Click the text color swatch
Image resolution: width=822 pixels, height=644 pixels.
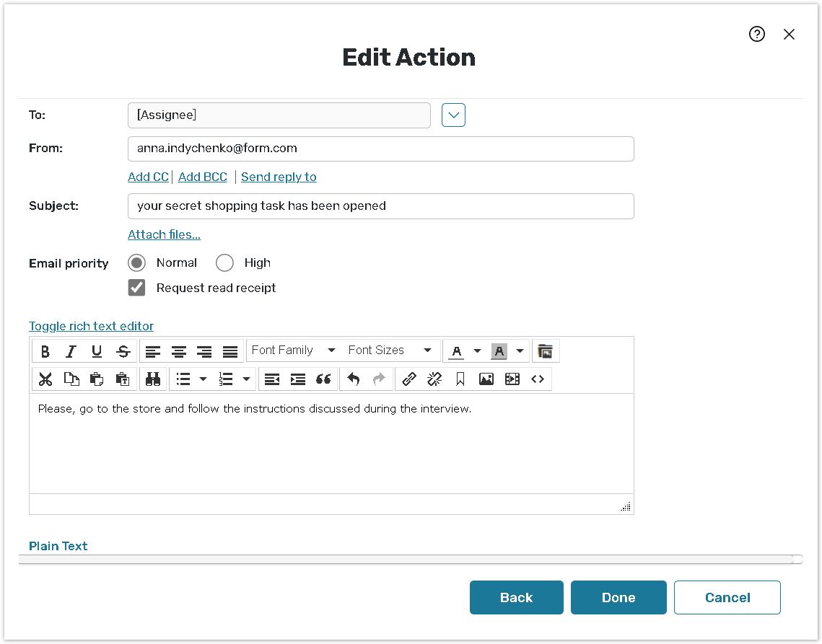point(456,351)
